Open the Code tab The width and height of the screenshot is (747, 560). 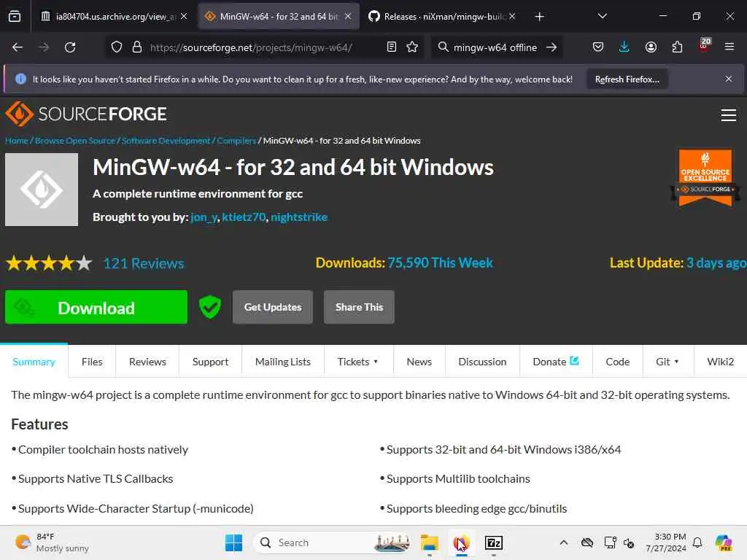click(x=617, y=362)
